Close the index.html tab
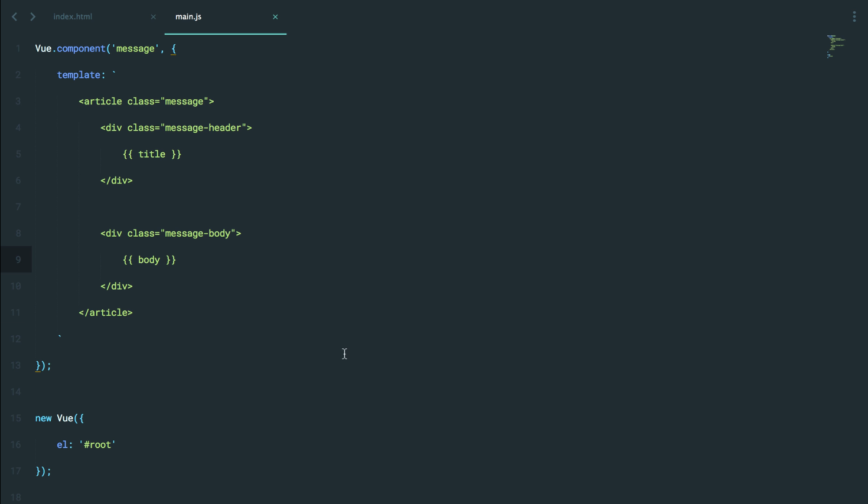Viewport: 868px width, 504px height. (154, 17)
